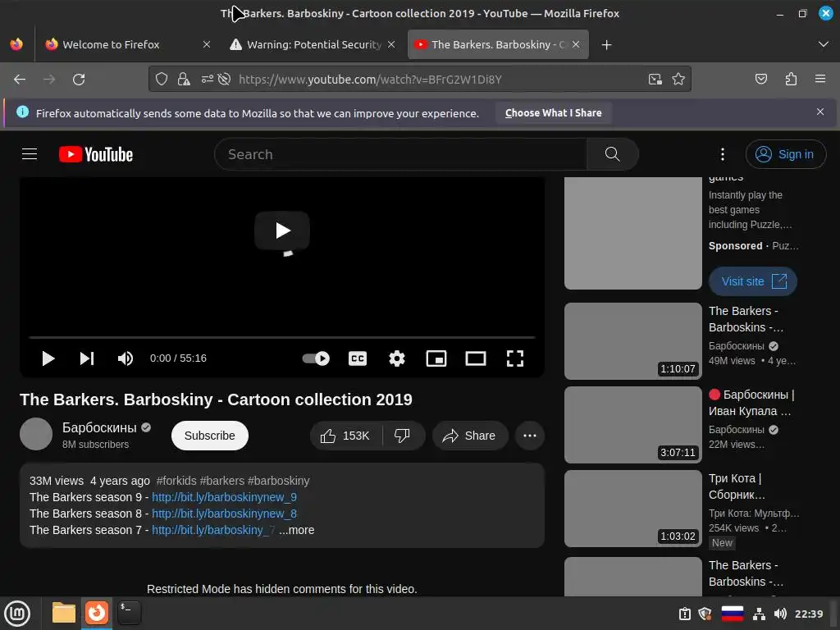View site security lock information
Screen dimensions: 840x630
click(x=184, y=80)
